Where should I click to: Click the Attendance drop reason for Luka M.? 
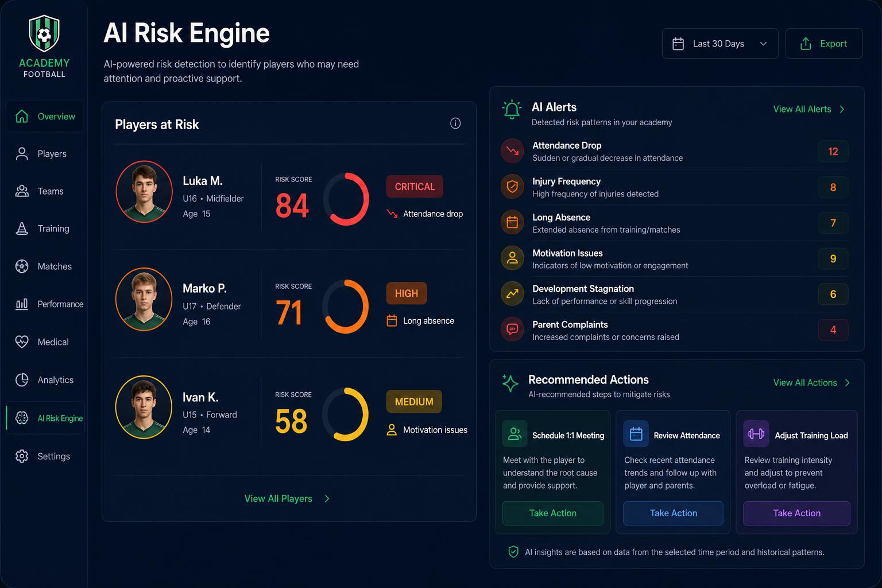coord(425,214)
